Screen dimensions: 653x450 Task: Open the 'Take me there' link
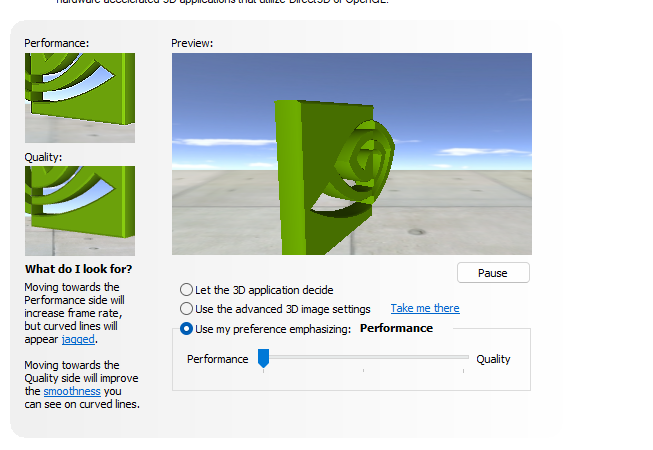click(x=425, y=308)
